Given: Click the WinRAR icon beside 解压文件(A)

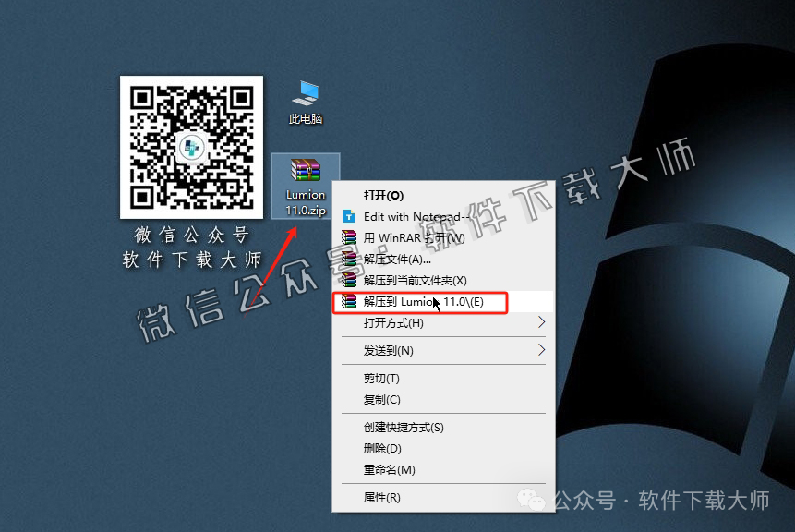Looking at the screenshot, I should (x=349, y=259).
